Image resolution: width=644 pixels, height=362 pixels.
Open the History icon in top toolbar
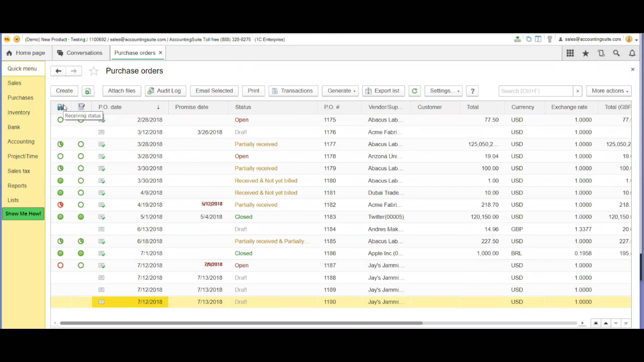coord(601,53)
